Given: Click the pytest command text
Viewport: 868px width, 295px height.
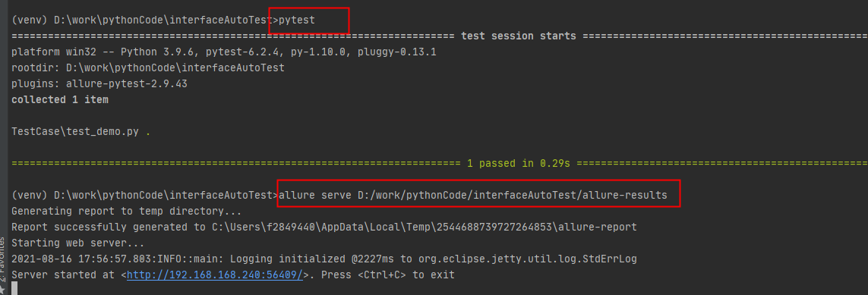Looking at the screenshot, I should (x=297, y=20).
